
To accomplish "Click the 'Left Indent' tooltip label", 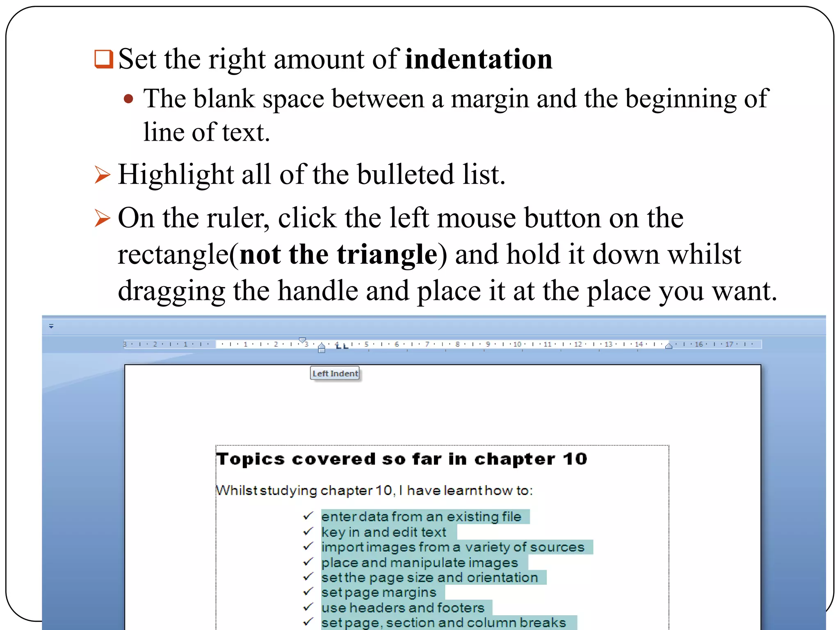I will coord(335,374).
